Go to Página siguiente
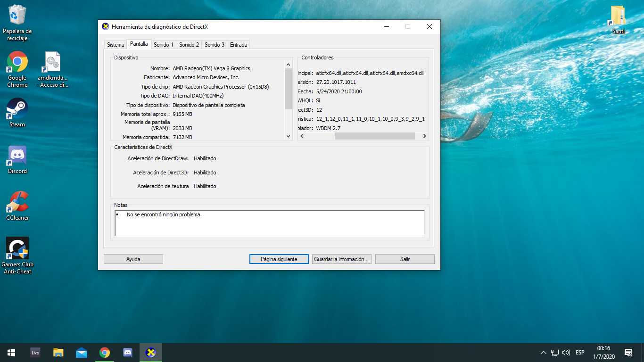The height and width of the screenshot is (362, 644). coord(279,259)
